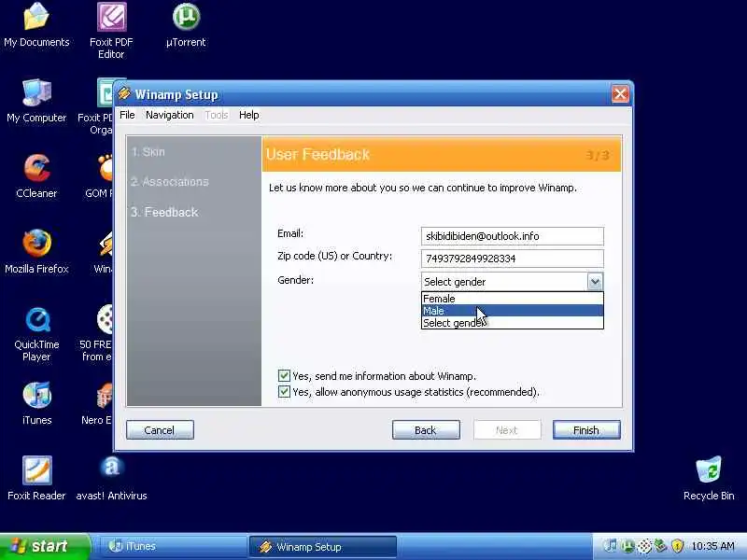This screenshot has width=747, height=560.
Task: Click the Back button
Action: click(x=426, y=430)
